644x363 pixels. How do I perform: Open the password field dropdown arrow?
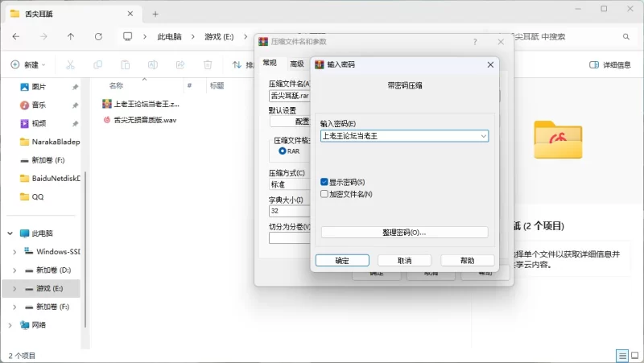(483, 136)
